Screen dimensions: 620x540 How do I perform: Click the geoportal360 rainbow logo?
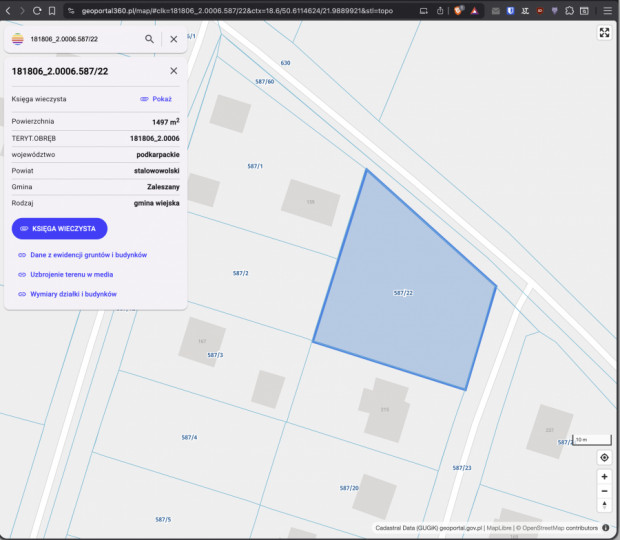17,39
